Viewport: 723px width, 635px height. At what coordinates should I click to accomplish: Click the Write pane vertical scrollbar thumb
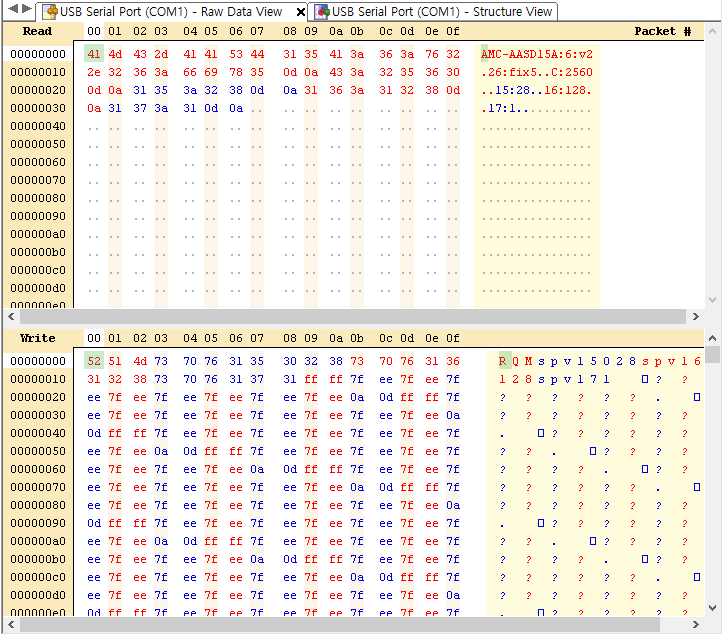pyautogui.click(x=712, y=355)
